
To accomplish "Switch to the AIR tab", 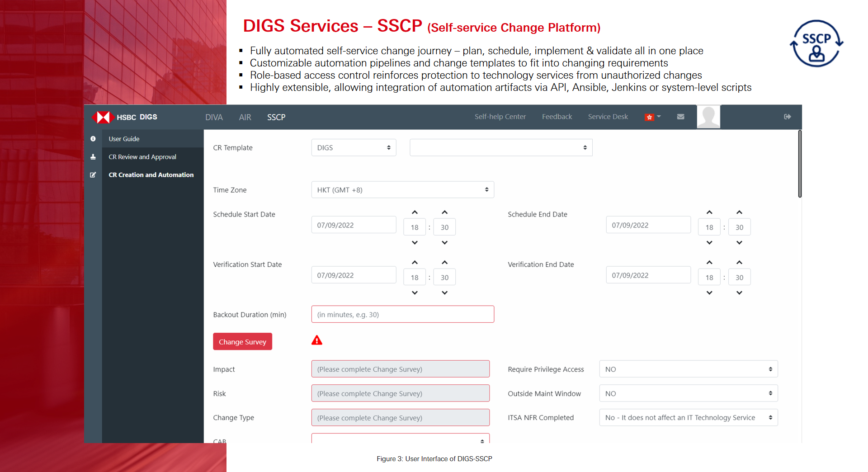I will [245, 117].
